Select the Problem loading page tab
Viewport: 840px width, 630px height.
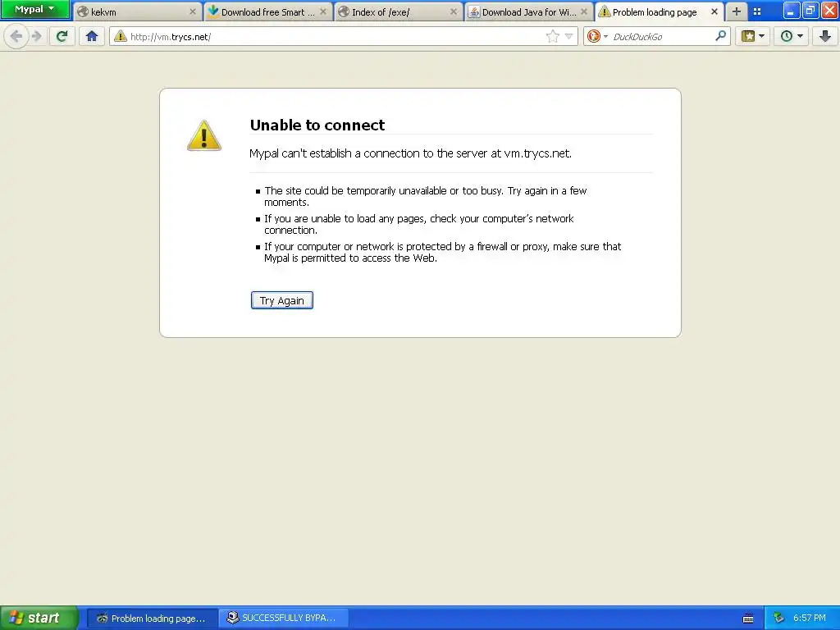point(659,11)
